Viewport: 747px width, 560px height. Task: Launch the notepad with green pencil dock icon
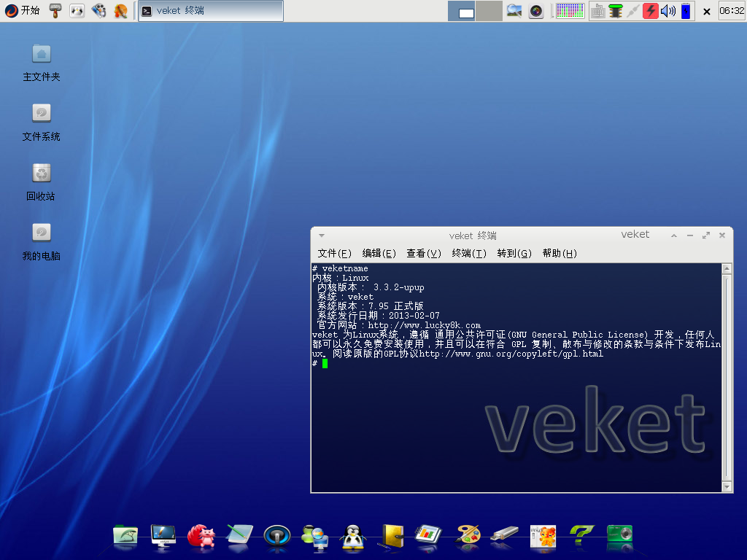point(239,536)
